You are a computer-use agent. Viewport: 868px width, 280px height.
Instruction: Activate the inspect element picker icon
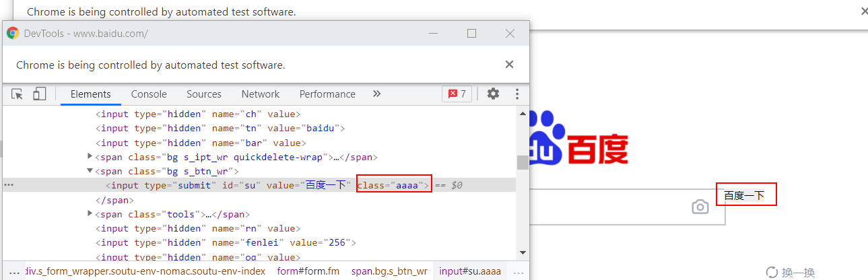click(18, 94)
